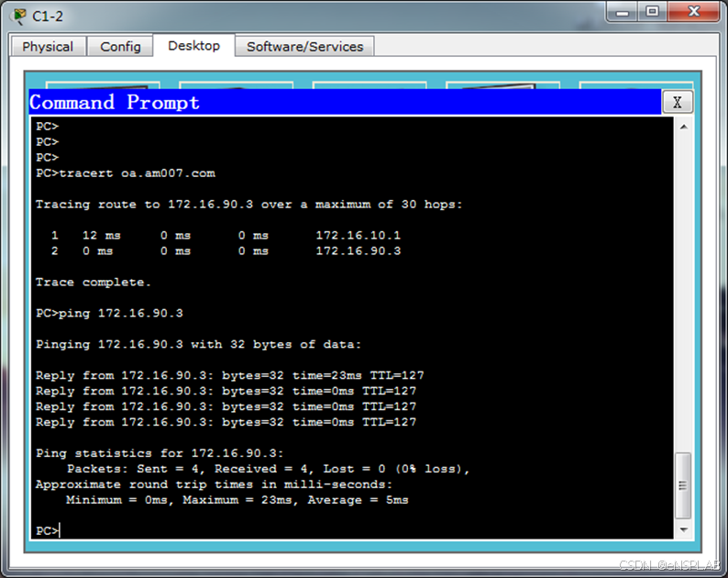The image size is (728, 578).
Task: Click the reply line with time=23ms
Action: click(x=230, y=375)
